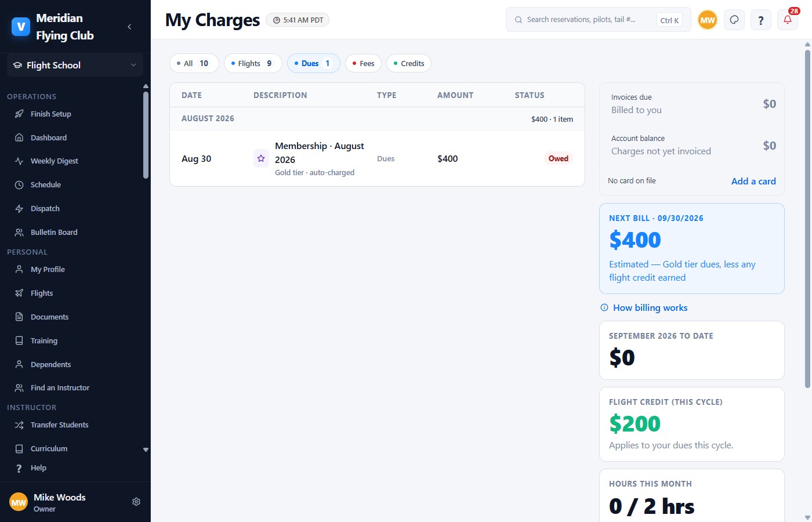Screen dimensions: 812x522
Task: Collapse sidebar with the chevron arrow
Action: pyautogui.click(x=129, y=27)
